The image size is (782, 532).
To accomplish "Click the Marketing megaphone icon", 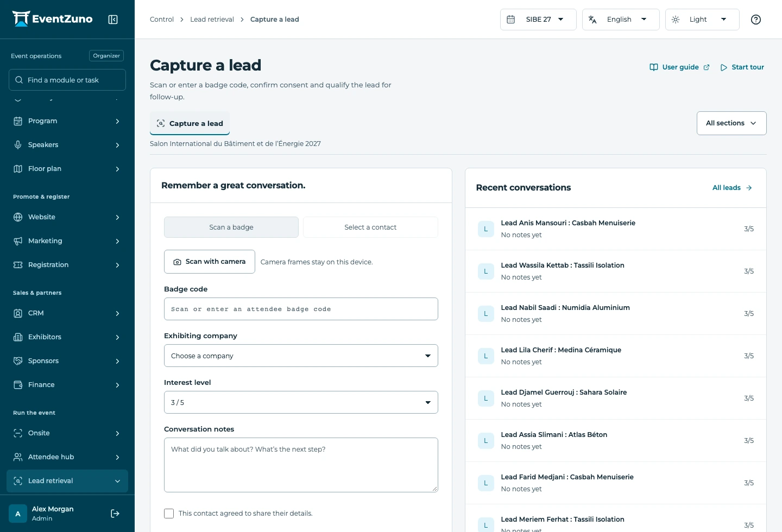I will click(x=18, y=241).
